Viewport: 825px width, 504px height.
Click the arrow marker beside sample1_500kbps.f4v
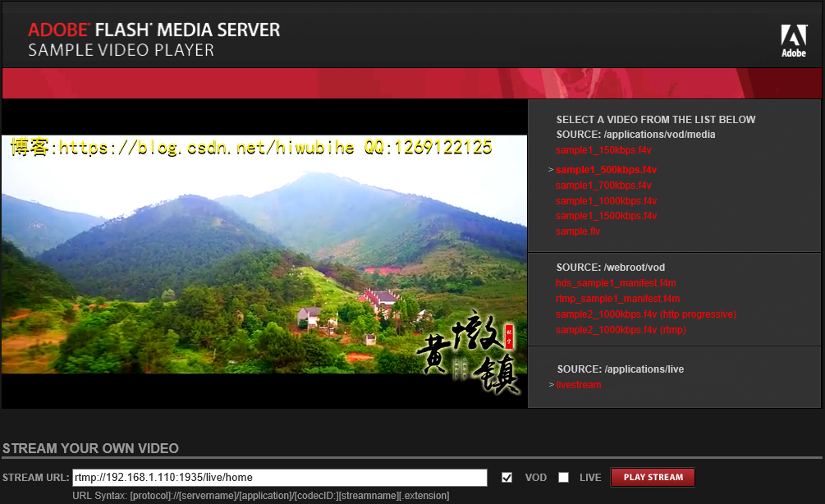[x=550, y=169]
